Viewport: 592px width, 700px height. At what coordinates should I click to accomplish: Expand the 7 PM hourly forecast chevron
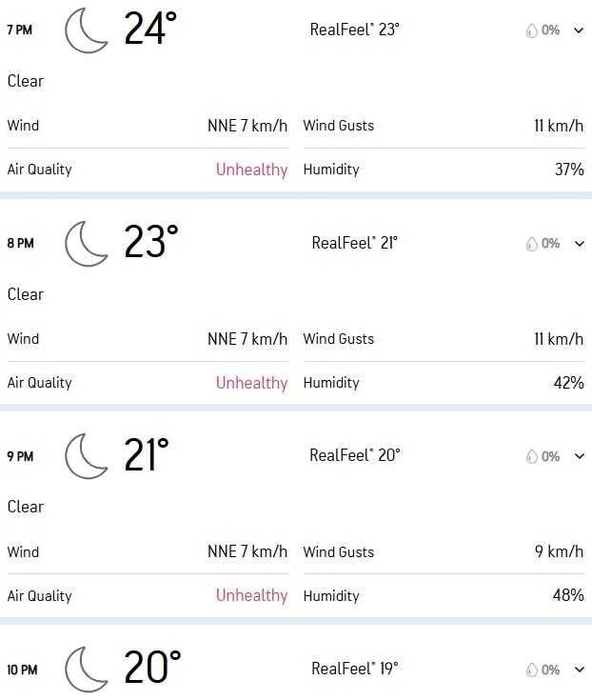(578, 30)
